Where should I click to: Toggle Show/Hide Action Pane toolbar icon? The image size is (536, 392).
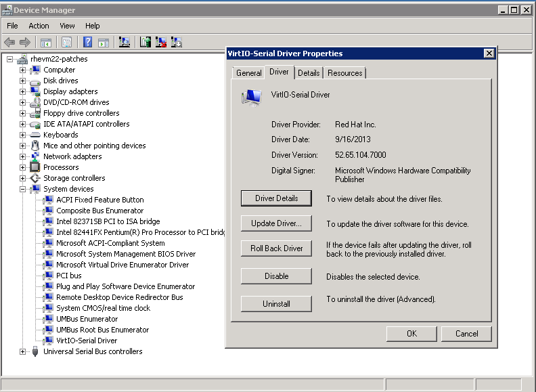pos(104,43)
